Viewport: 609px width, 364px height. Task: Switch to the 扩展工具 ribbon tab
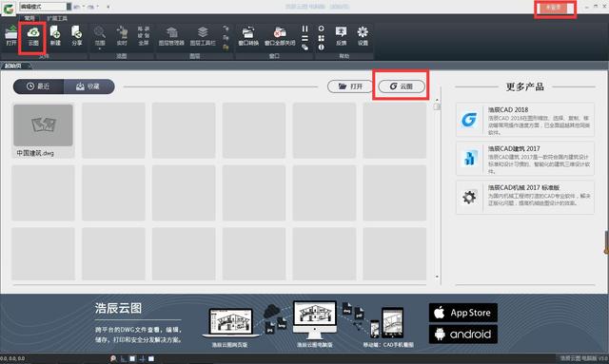[57, 18]
